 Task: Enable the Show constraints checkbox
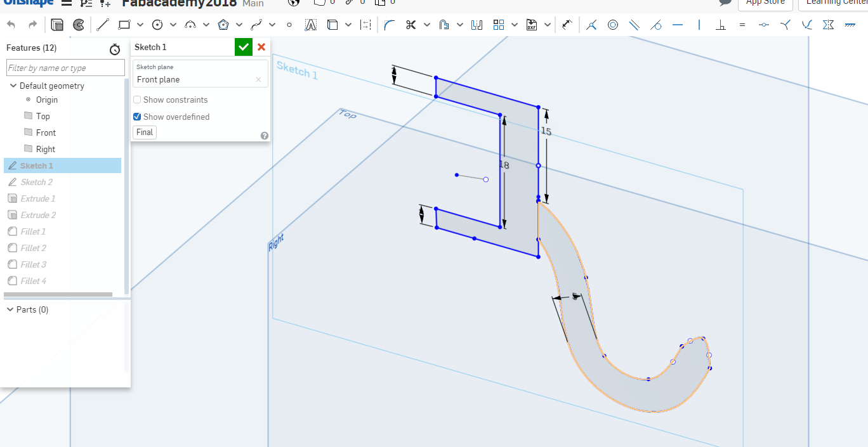pyautogui.click(x=137, y=100)
